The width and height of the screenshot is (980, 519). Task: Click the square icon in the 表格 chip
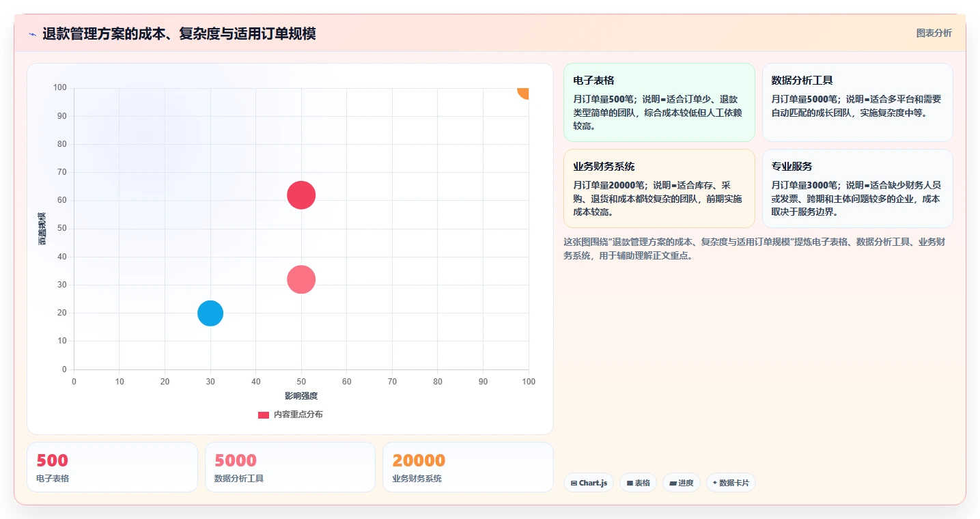click(630, 483)
